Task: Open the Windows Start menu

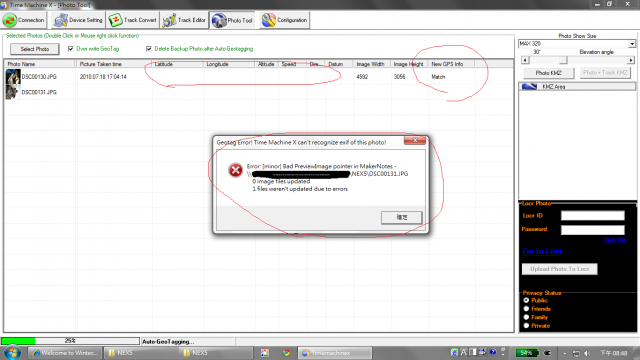Action: tap(12, 353)
